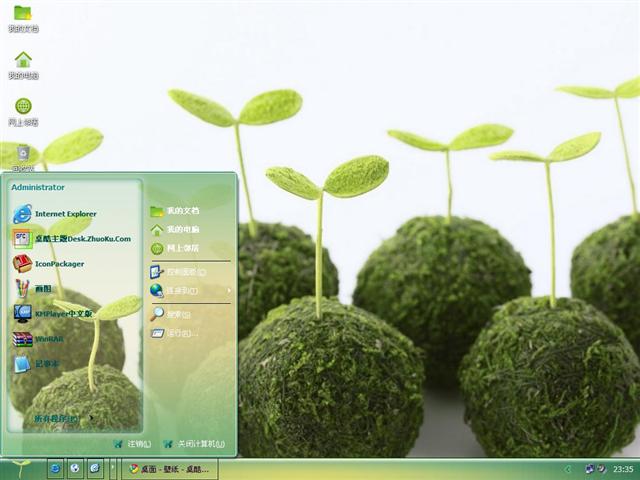Open 网上邻居 globe icon on desktop

[23, 112]
